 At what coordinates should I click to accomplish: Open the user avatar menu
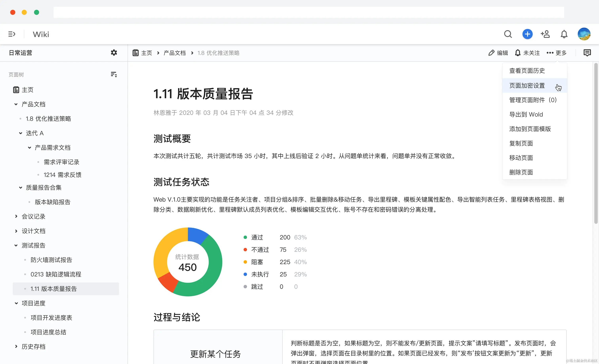(x=584, y=34)
